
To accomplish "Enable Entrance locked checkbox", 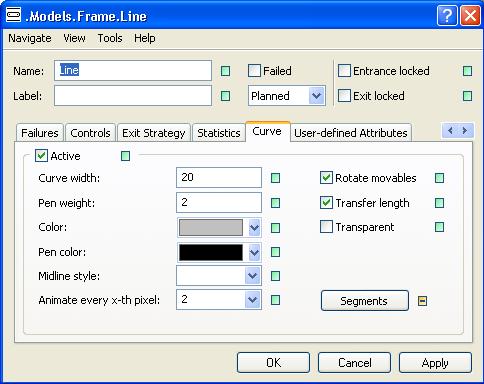I will 344,71.
